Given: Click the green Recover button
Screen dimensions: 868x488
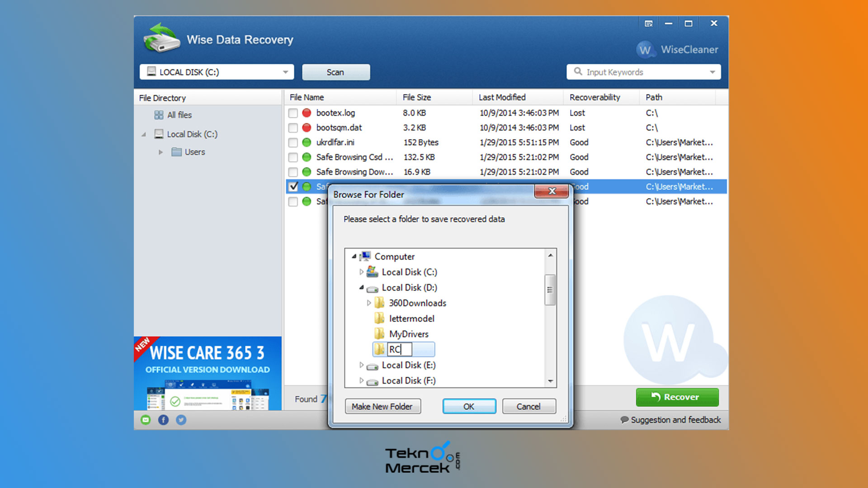Looking at the screenshot, I should click(677, 397).
